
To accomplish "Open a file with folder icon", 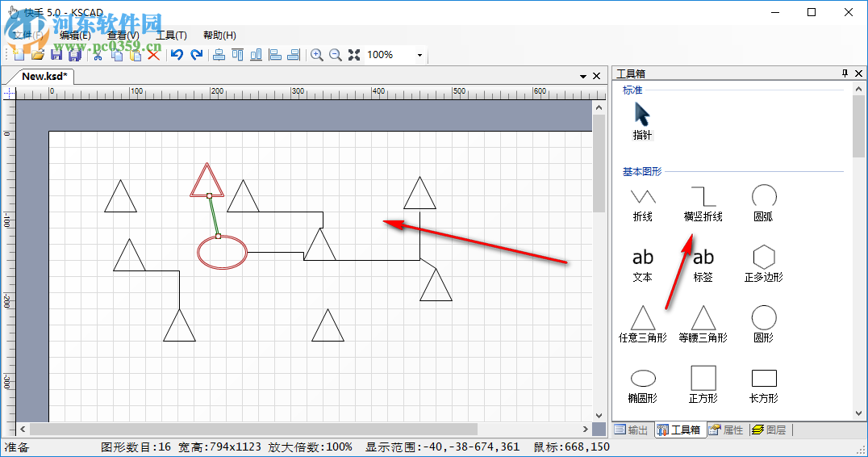I will coord(38,55).
